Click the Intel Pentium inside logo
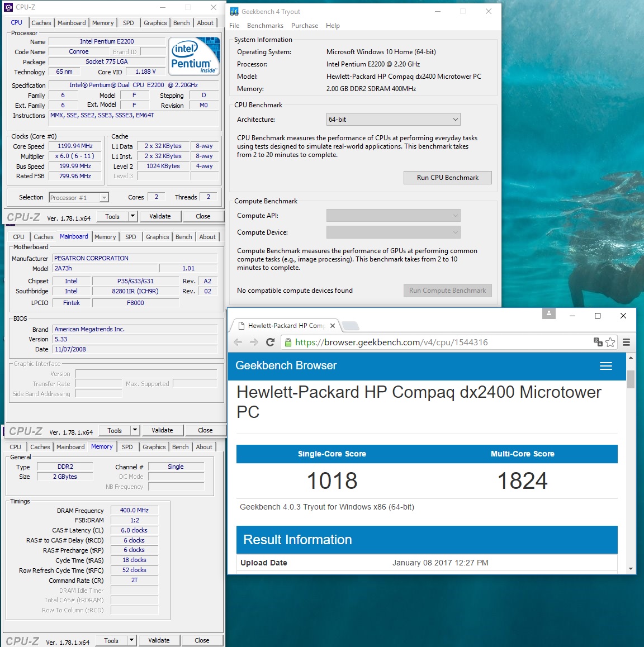The width and height of the screenshot is (644, 647). pos(194,56)
